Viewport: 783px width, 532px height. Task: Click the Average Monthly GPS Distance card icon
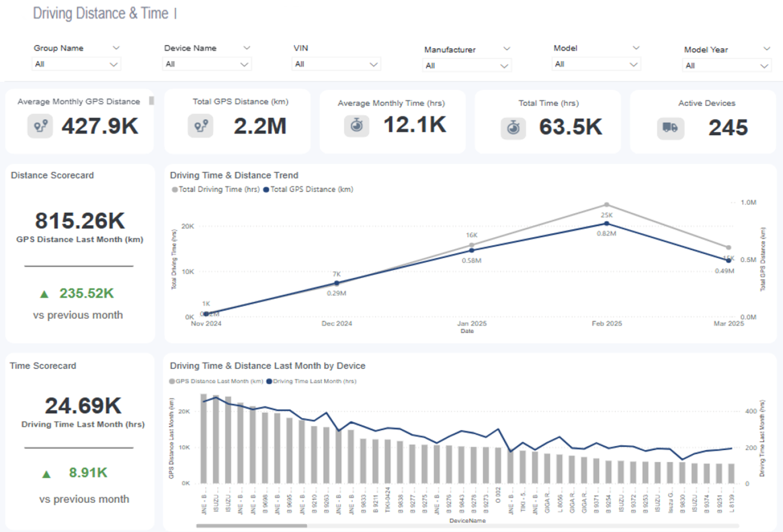tap(40, 126)
